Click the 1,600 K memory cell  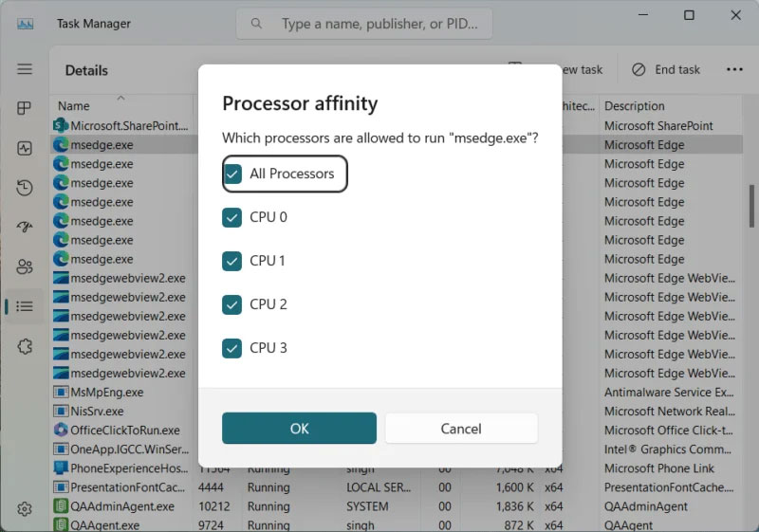click(x=514, y=487)
